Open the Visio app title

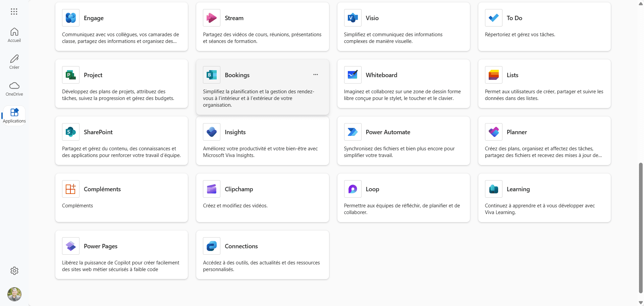click(x=372, y=18)
